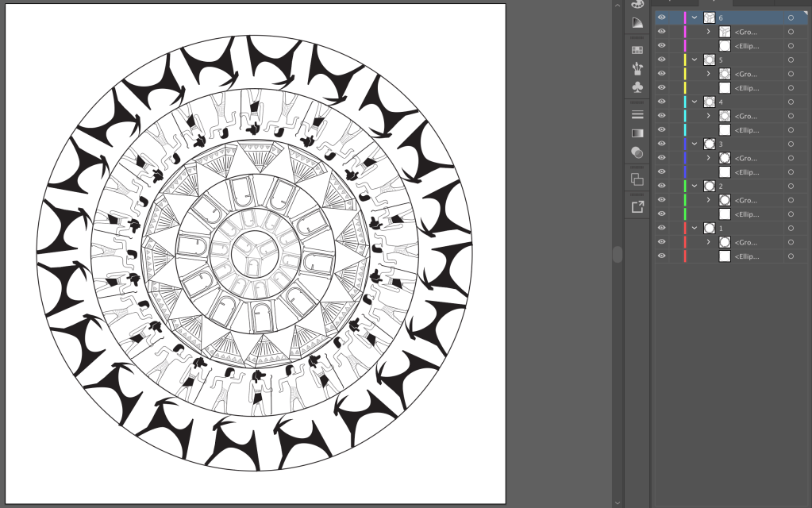Open the Color Guide panel
Screen dimensions: 812x508
tap(637, 23)
